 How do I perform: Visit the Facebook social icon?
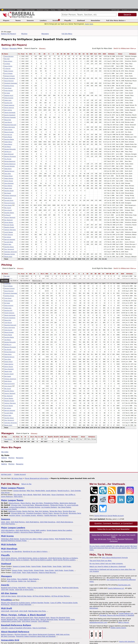click(x=121, y=491)
